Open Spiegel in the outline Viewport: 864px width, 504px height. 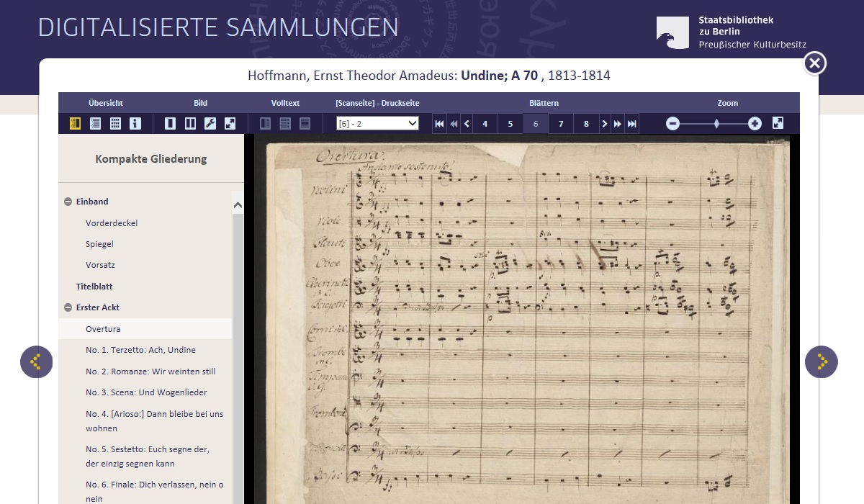tap(99, 244)
